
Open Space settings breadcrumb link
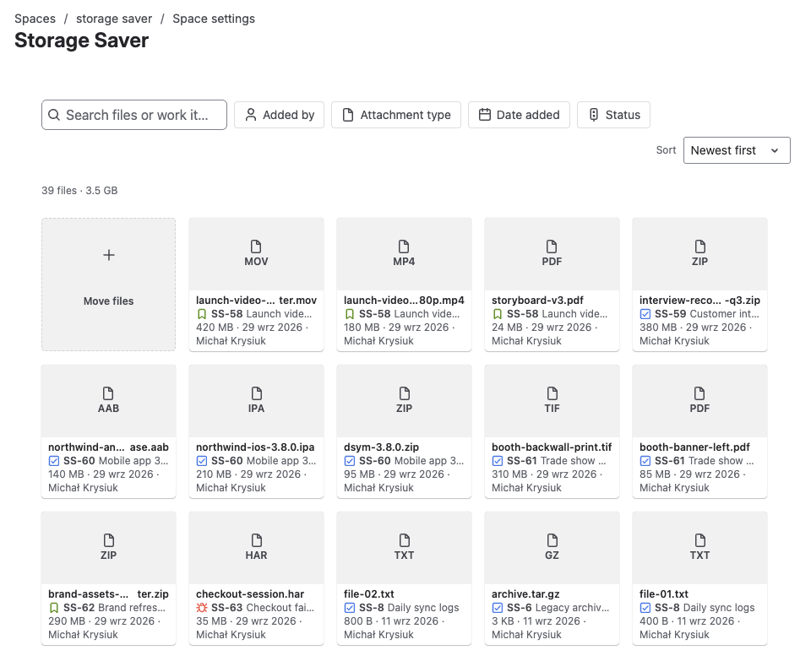click(214, 19)
